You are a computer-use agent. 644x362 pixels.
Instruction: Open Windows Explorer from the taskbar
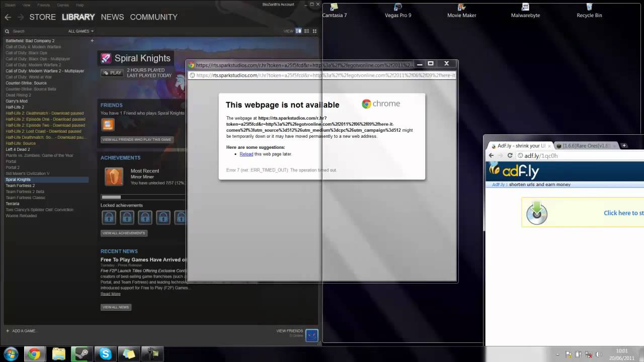tap(58, 354)
